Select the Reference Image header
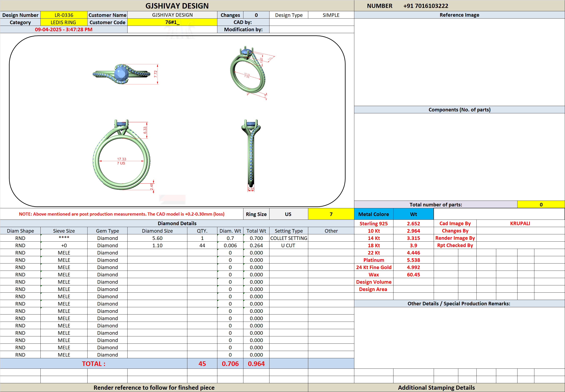565x392 pixels. coord(459,15)
